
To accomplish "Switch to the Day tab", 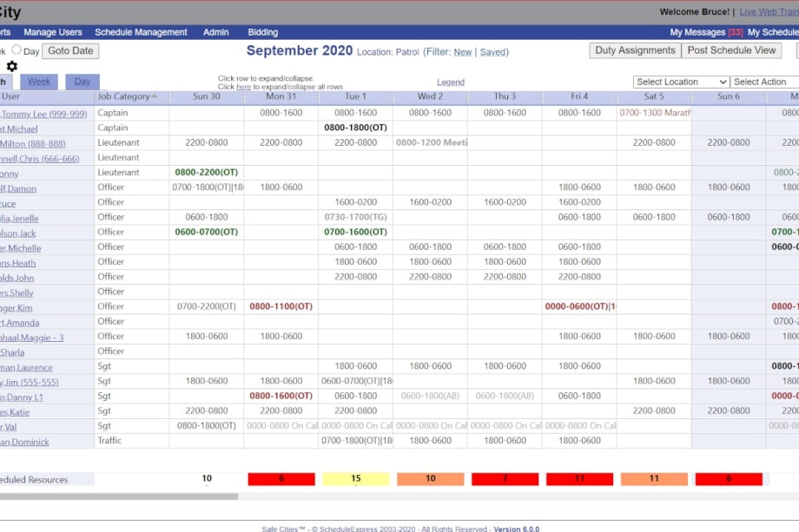I will 84,80.
